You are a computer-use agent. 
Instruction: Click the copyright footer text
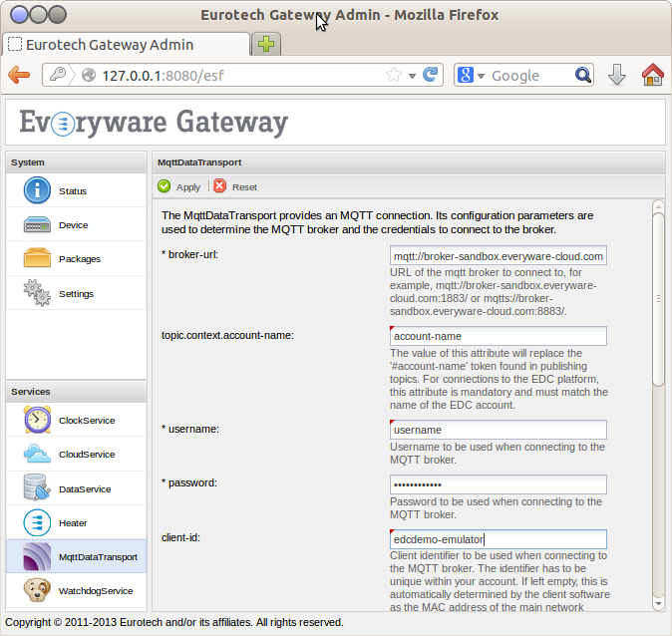click(x=174, y=622)
